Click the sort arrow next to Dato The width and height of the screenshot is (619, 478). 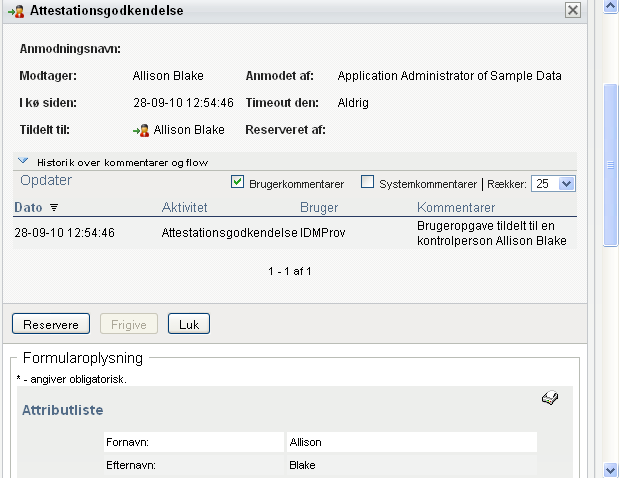pos(54,208)
